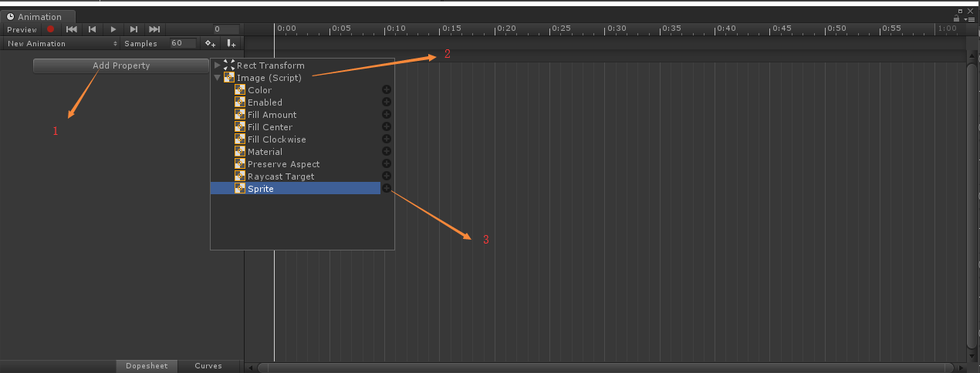Select the Animation window tab
The width and height of the screenshot is (980, 373).
tap(38, 17)
